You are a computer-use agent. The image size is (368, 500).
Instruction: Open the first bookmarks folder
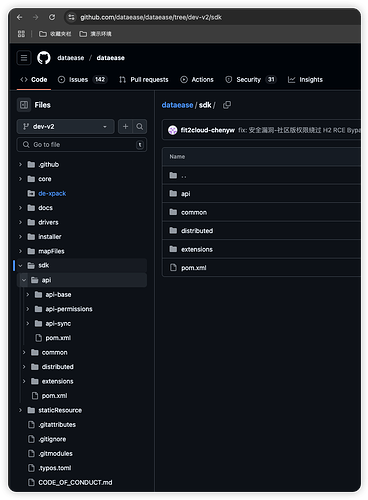click(x=55, y=34)
